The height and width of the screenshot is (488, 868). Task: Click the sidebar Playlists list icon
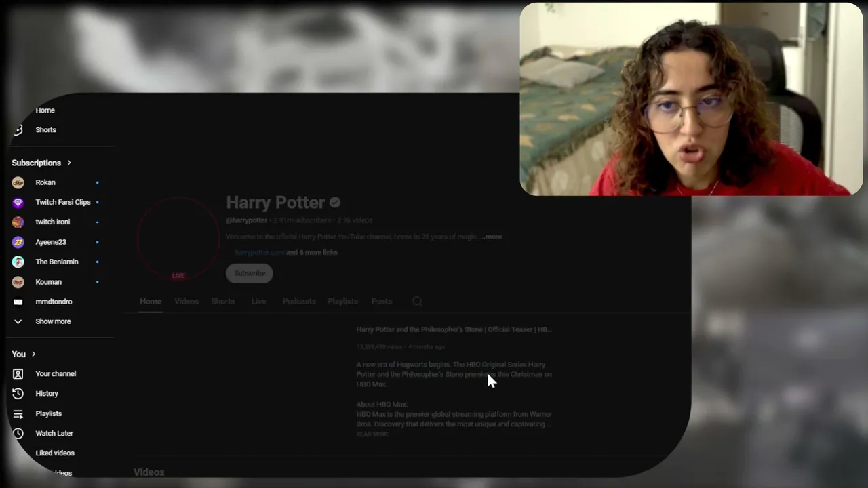[18, 413]
